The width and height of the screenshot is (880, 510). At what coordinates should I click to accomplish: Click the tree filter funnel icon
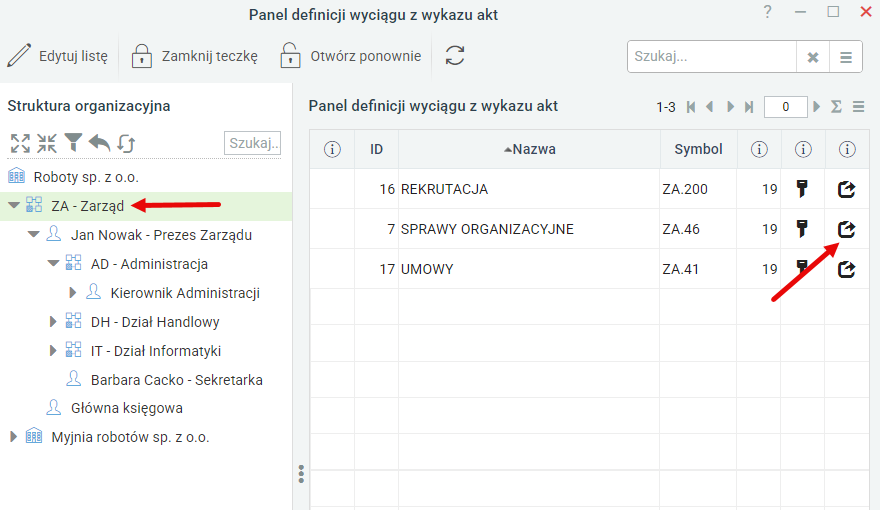[73, 143]
